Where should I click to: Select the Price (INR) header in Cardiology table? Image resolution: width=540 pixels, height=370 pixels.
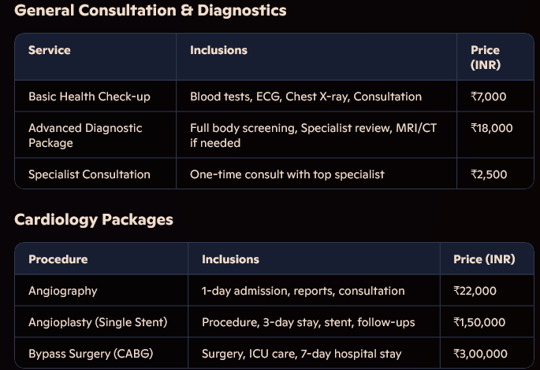click(x=484, y=259)
